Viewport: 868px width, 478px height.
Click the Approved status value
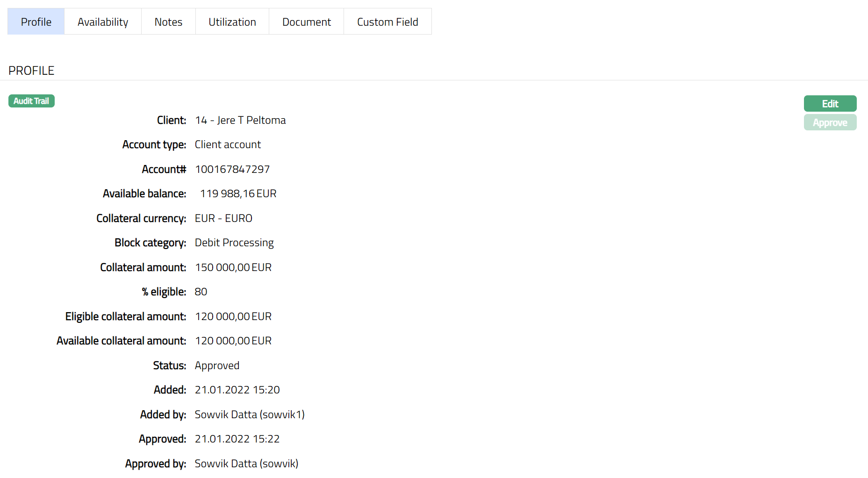(217, 365)
